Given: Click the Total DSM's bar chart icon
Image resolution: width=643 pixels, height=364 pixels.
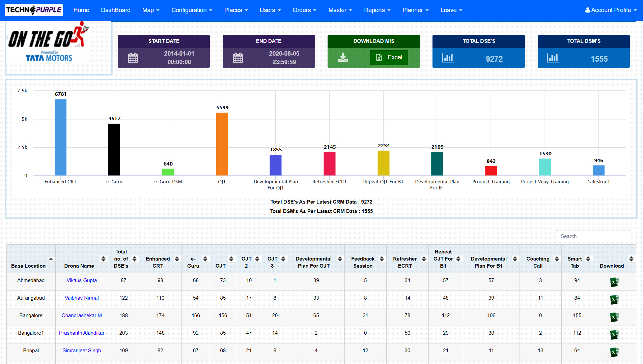Looking at the screenshot, I should coord(553,58).
